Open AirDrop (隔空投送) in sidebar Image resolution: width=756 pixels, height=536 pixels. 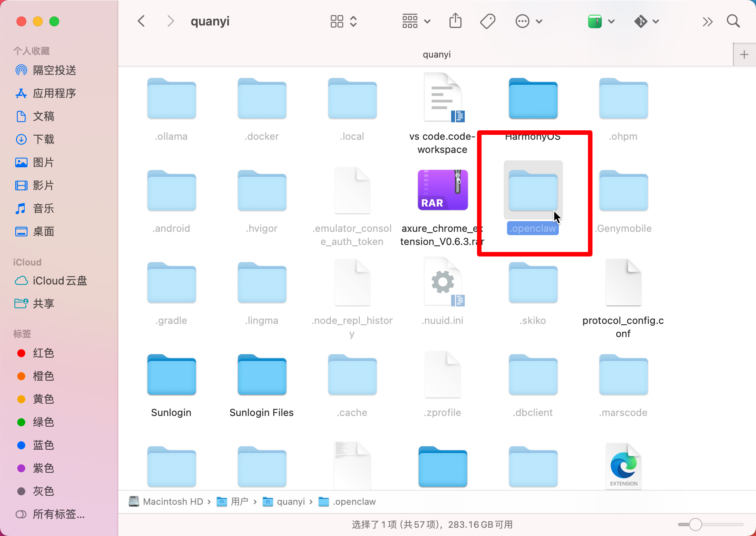[x=54, y=70]
